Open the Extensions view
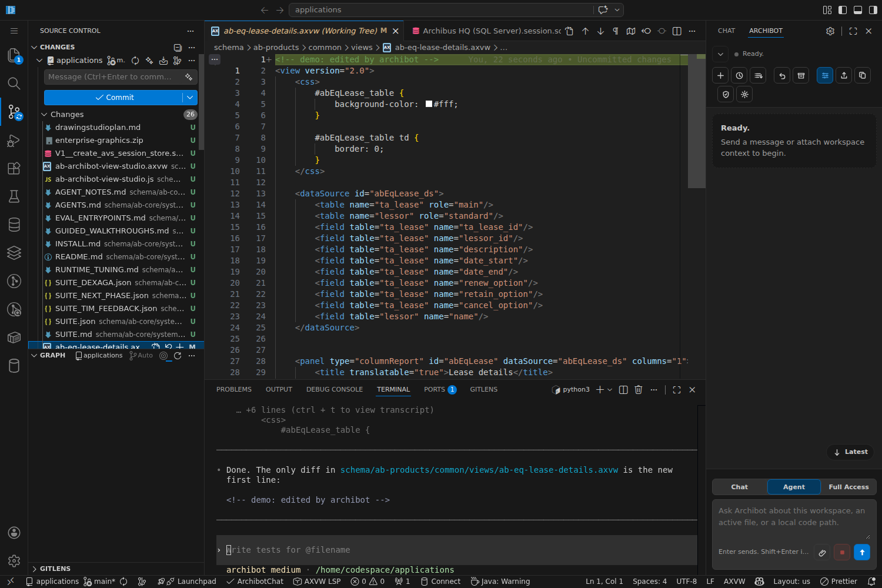This screenshot has width=882, height=588. (14, 168)
